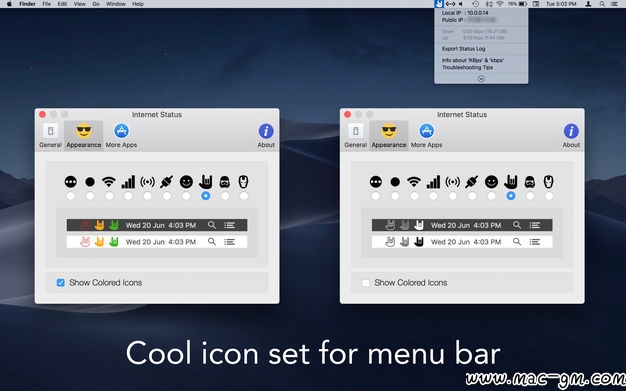
Task: Open the Edit menu
Action: 62,4
